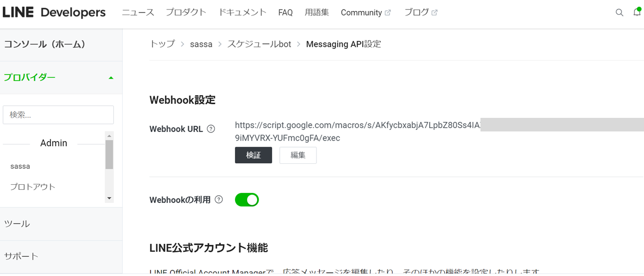
Task: Click the provider list scrollbar thumb
Action: tap(109, 154)
